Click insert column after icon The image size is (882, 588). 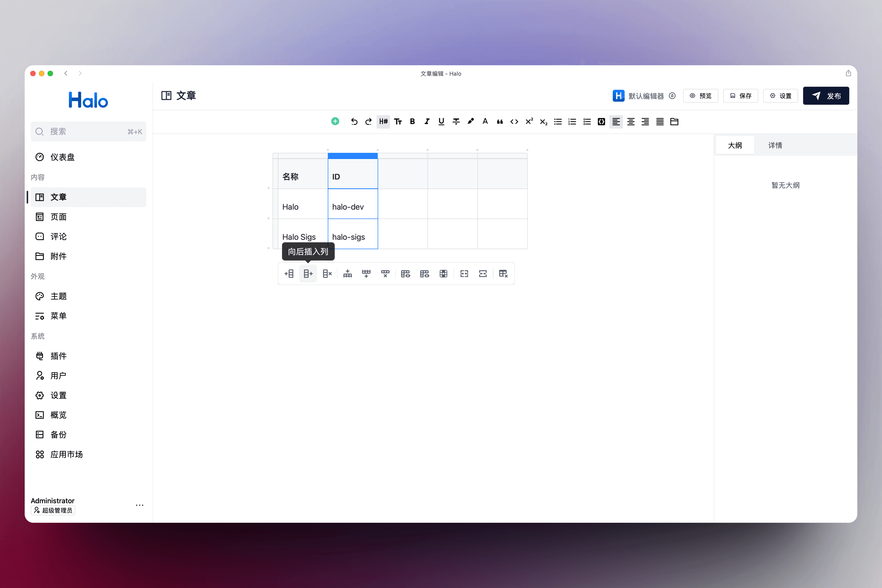308,274
